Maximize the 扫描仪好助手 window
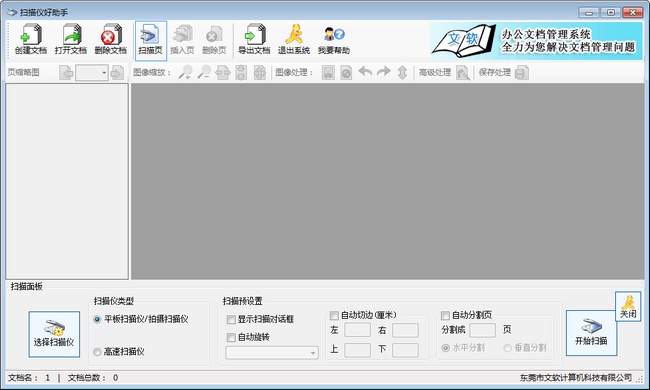Image resolution: width=650 pixels, height=390 pixels. point(611,12)
